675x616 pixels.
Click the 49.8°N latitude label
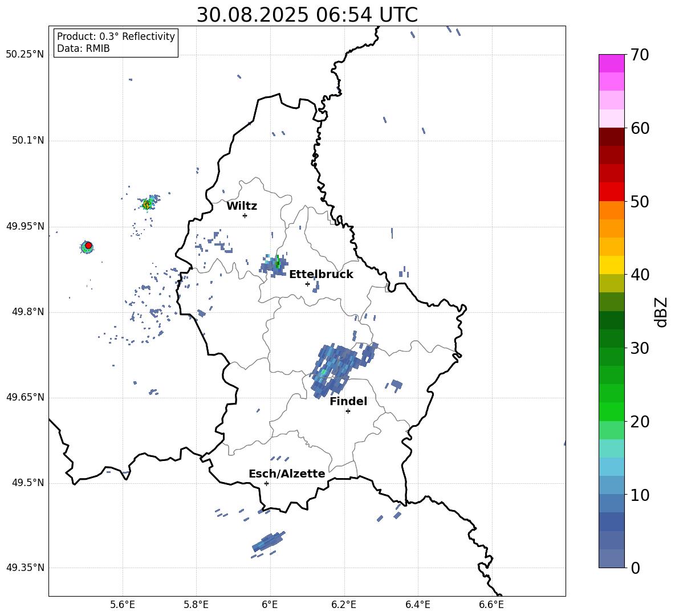pos(28,312)
